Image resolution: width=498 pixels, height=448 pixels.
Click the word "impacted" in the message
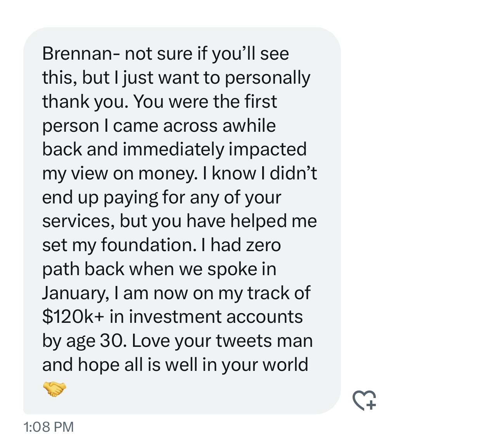(268, 150)
